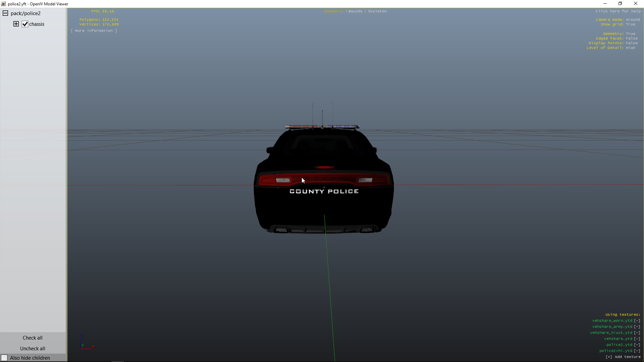Toggle the Show grid setting

(x=630, y=24)
